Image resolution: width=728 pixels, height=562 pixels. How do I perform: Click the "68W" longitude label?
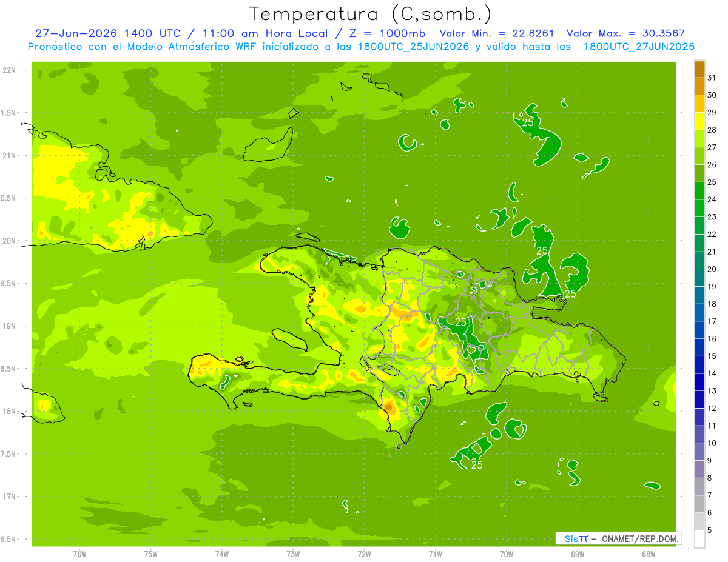[x=649, y=554]
